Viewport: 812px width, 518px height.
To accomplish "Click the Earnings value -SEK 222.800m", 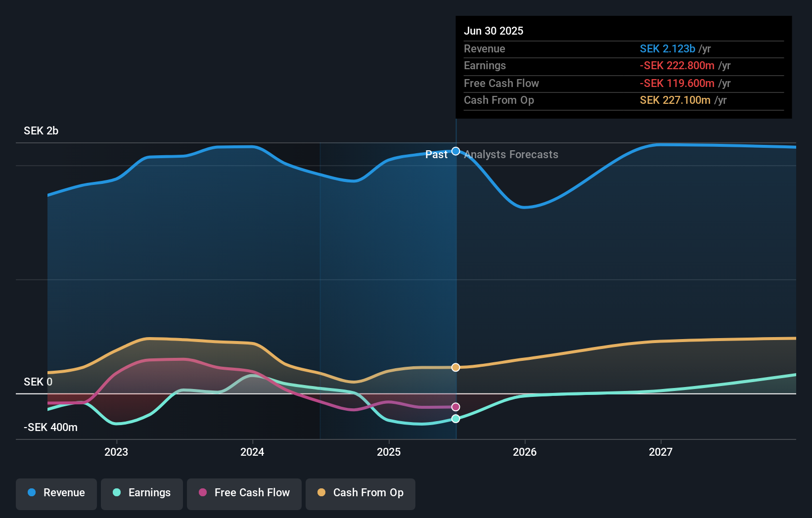I will pos(678,65).
